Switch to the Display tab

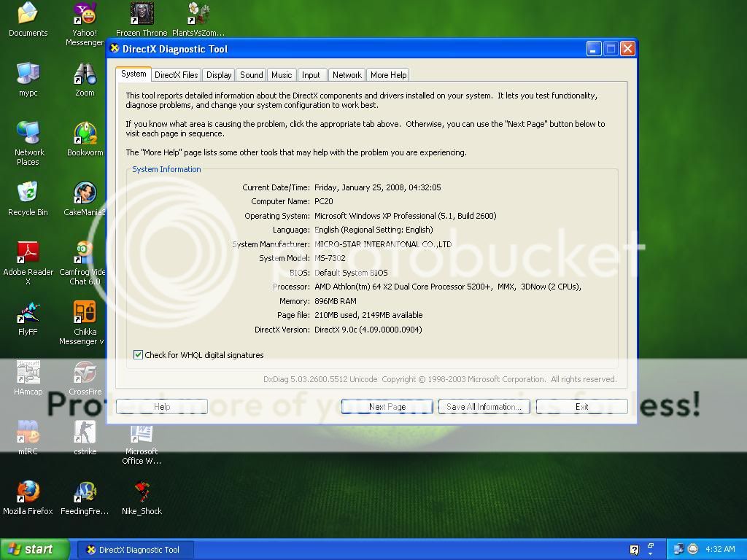[219, 75]
